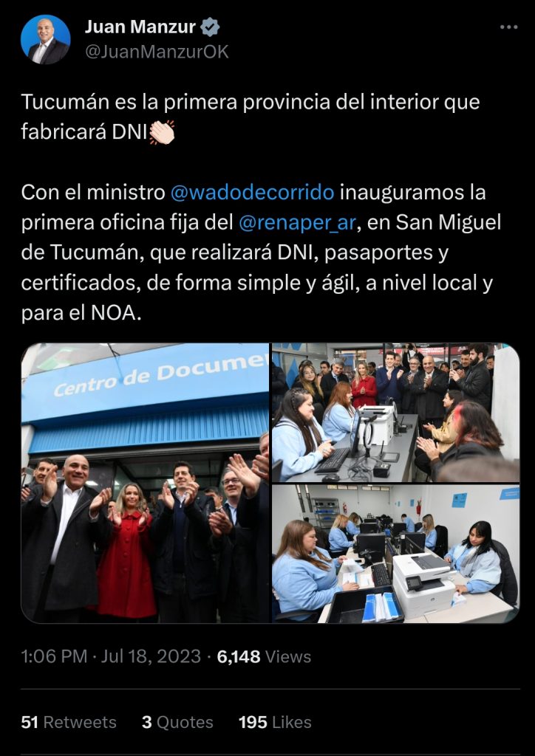View the 6,148 Views count

point(264,656)
